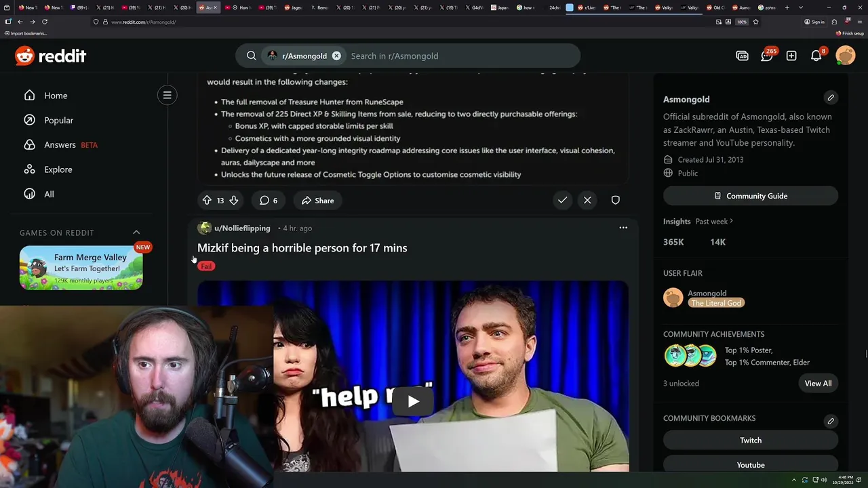This screenshot has height=488, width=868.
Task: Click the red Fail flair tag
Action: point(206,266)
